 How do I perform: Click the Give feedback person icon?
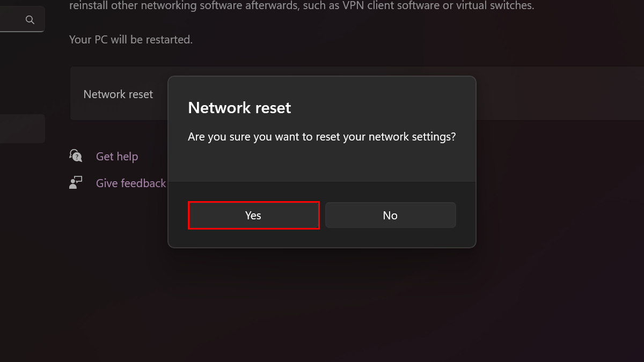(x=76, y=183)
